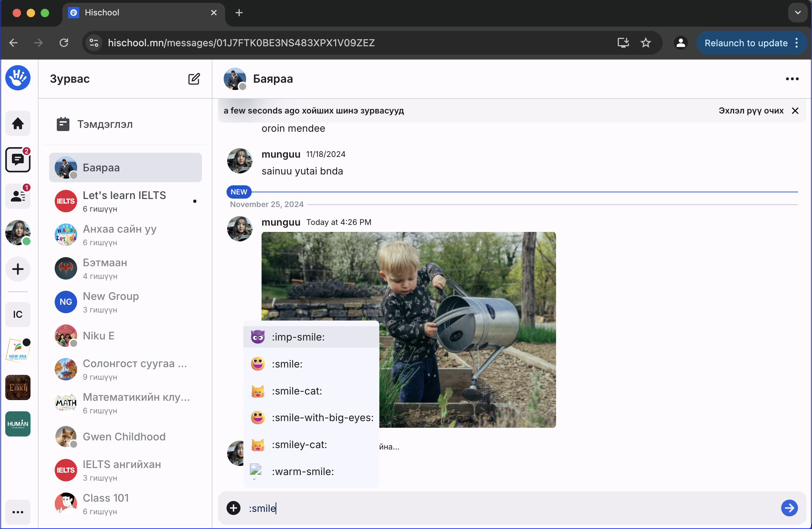This screenshot has width=812, height=529.
Task: Open the messages icon with badge
Action: coord(18,160)
